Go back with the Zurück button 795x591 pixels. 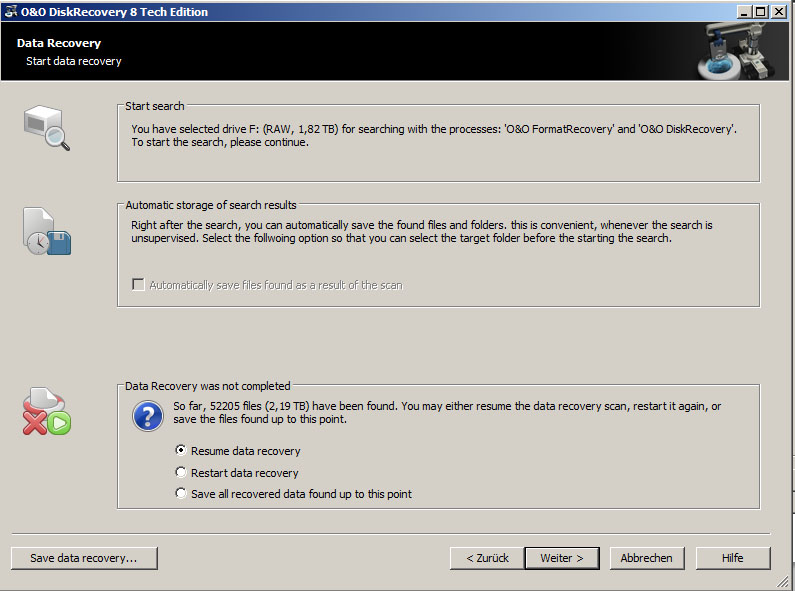[487, 558]
